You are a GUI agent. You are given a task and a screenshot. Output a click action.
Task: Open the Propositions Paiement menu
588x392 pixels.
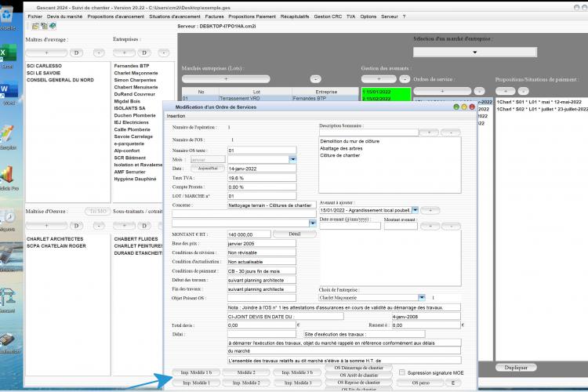click(x=252, y=16)
